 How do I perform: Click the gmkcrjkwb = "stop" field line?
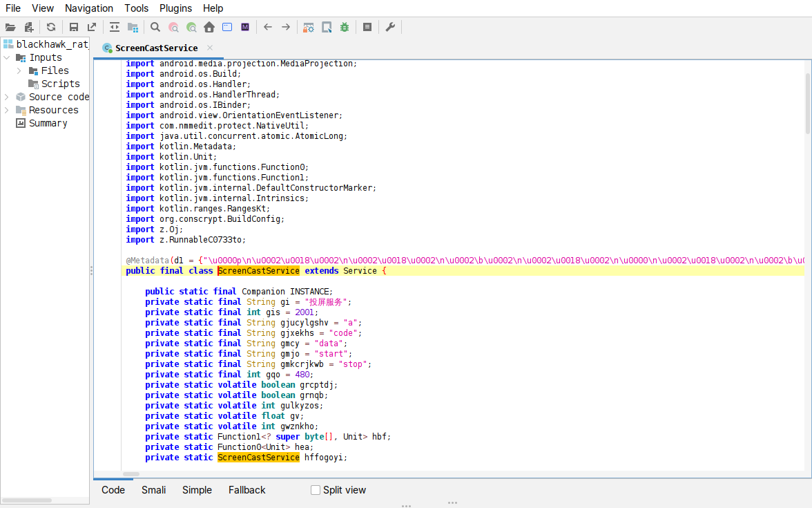click(x=258, y=364)
